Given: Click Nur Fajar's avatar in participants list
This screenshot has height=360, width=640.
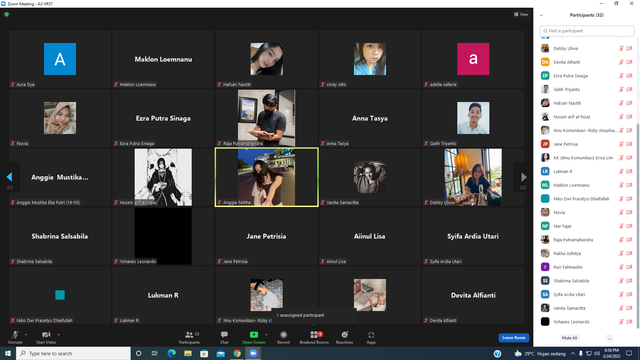Looking at the screenshot, I should tap(545, 226).
